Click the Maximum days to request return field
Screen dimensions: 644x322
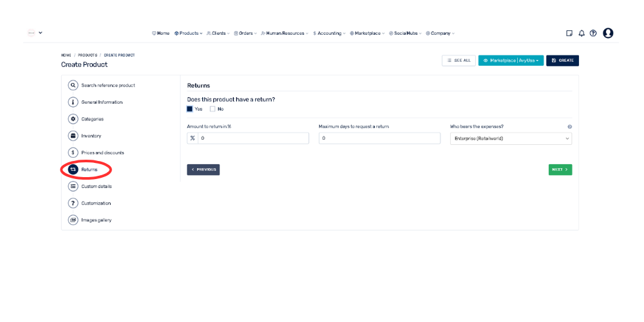379,138
